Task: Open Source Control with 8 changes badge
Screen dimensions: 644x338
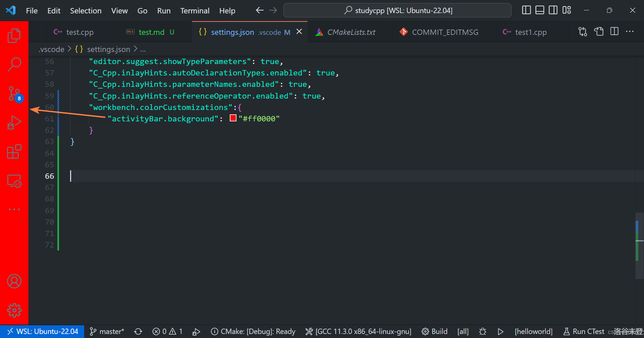Action: (15, 94)
